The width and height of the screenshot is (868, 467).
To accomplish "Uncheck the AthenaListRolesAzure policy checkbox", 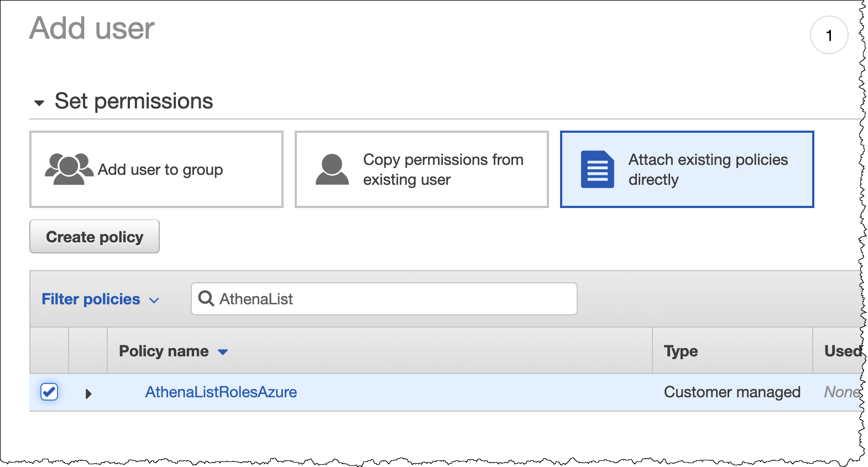I will pos(49,392).
